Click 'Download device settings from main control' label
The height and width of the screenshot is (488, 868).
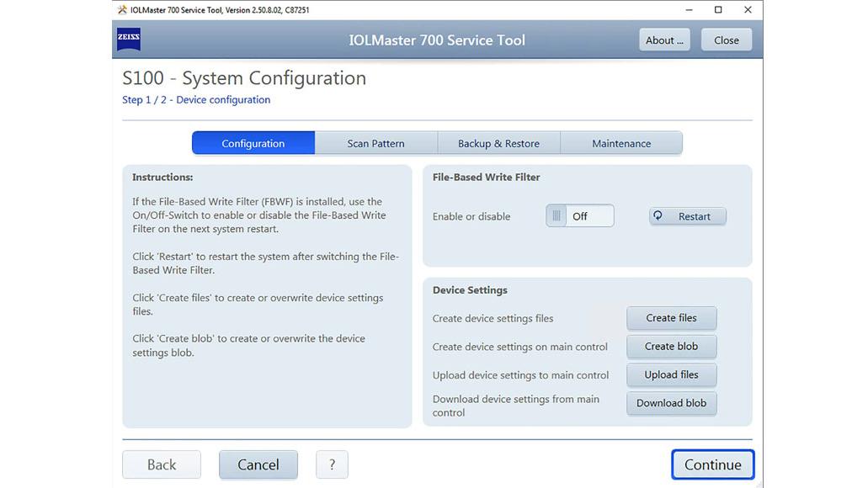516,406
